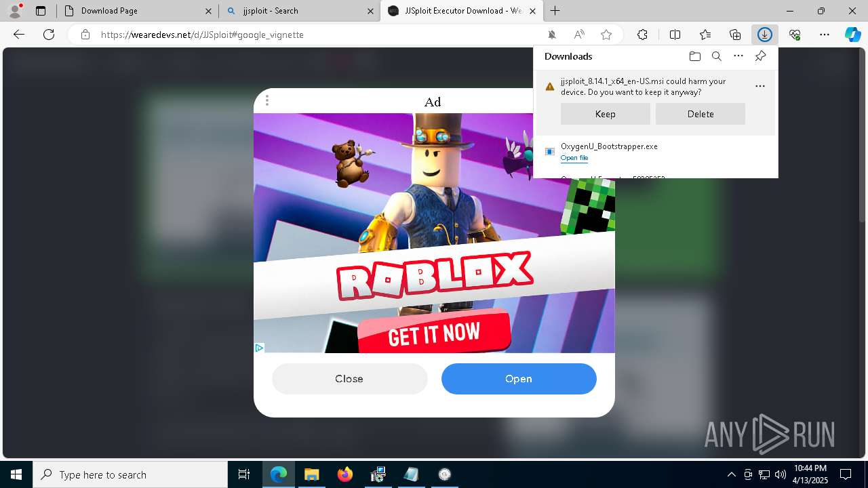Close the Roblox ad popup
The image size is (868, 488).
point(349,379)
